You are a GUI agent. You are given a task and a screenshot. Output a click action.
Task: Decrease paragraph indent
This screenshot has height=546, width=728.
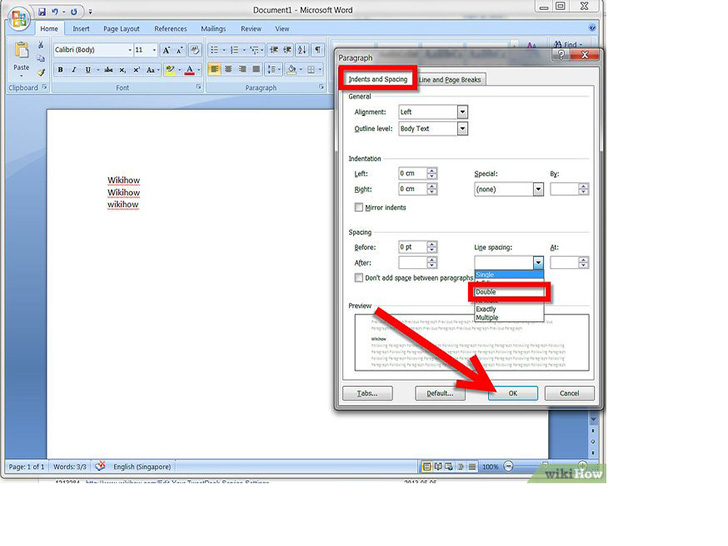point(274,50)
